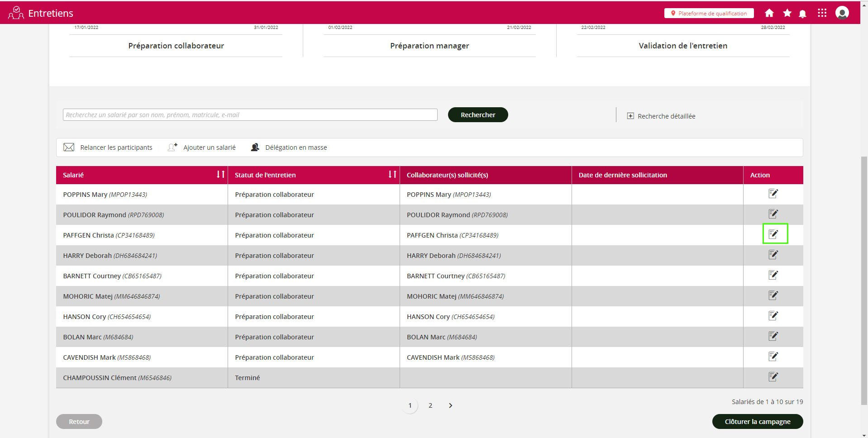
Task: Open the apps grid menu
Action: (822, 13)
